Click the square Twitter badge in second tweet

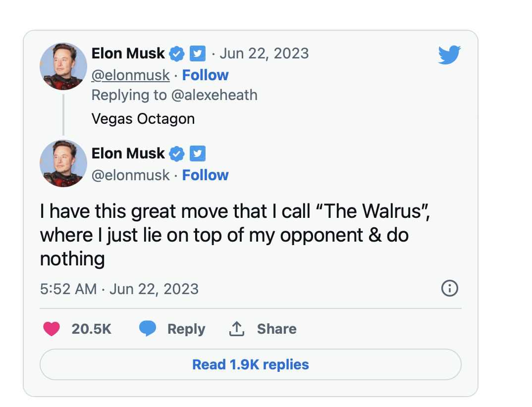(x=198, y=153)
